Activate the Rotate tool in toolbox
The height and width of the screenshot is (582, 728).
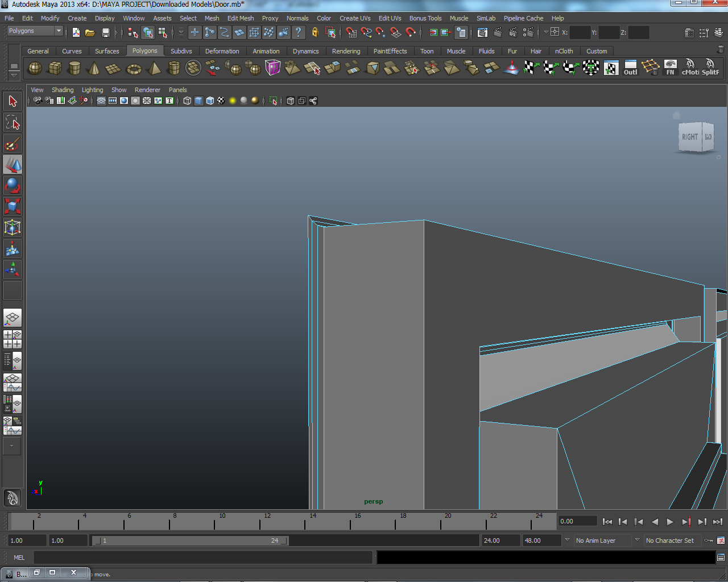pos(13,185)
